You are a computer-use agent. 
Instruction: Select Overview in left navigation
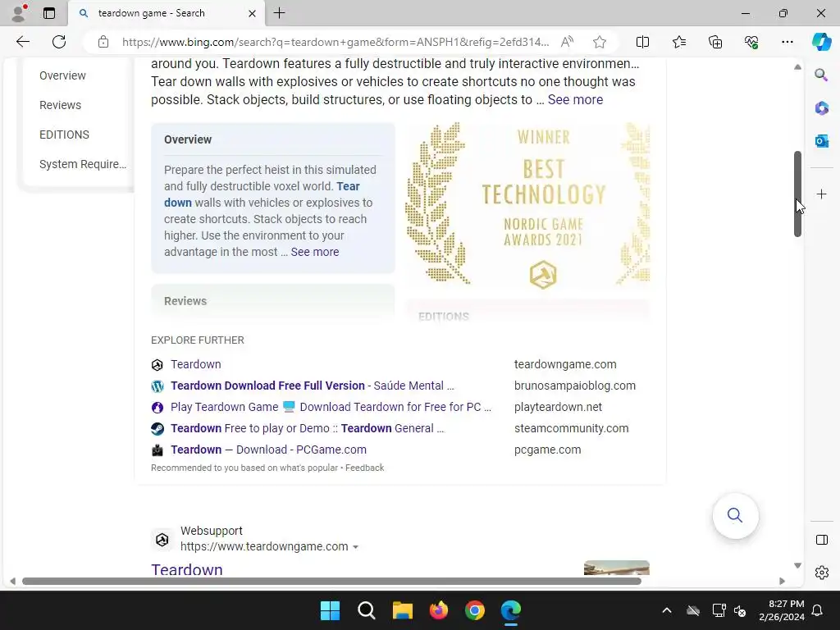[x=62, y=75]
